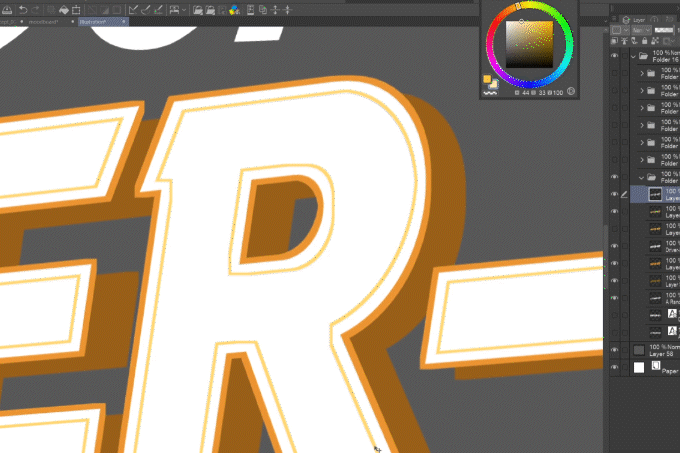This screenshot has height=453, width=680.
Task: Click the main color swatch below the color wheel
Action: pos(487,78)
